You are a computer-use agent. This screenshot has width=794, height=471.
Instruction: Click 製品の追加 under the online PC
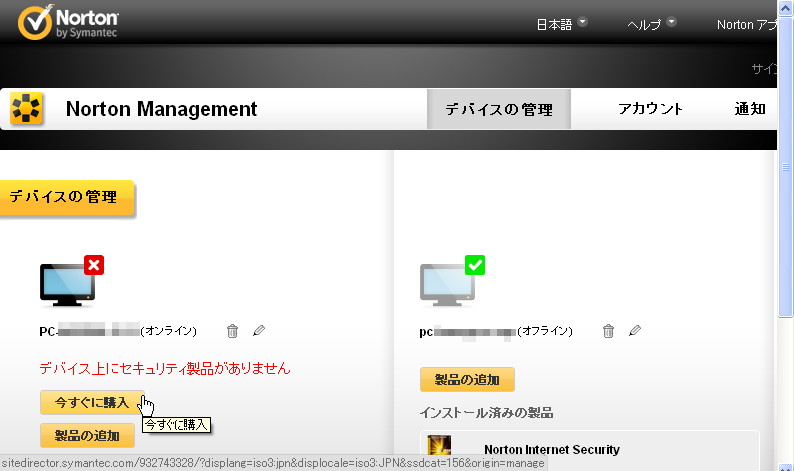[x=87, y=436]
